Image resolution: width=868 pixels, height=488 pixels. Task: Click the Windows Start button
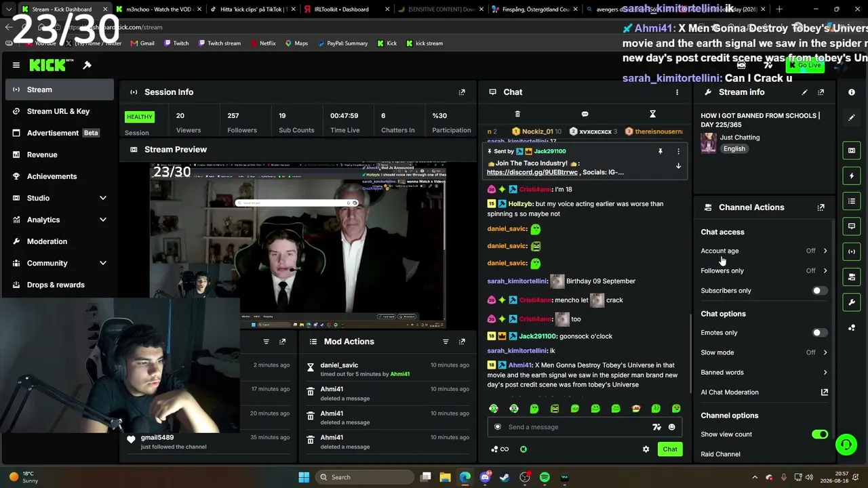point(304,477)
